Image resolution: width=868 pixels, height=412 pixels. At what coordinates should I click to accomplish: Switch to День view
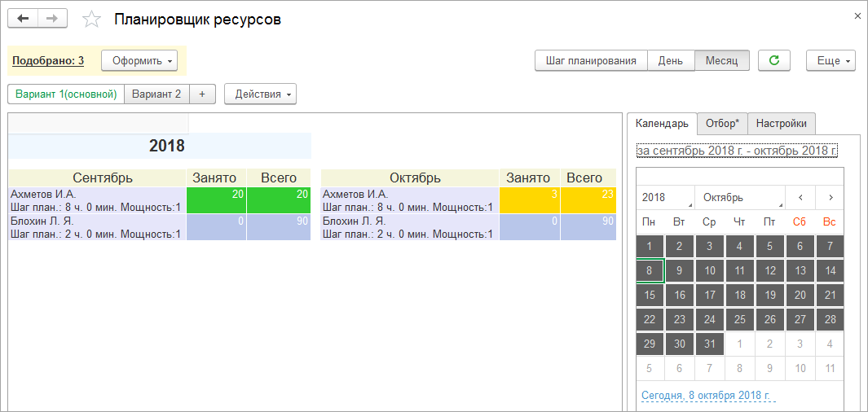[671, 61]
